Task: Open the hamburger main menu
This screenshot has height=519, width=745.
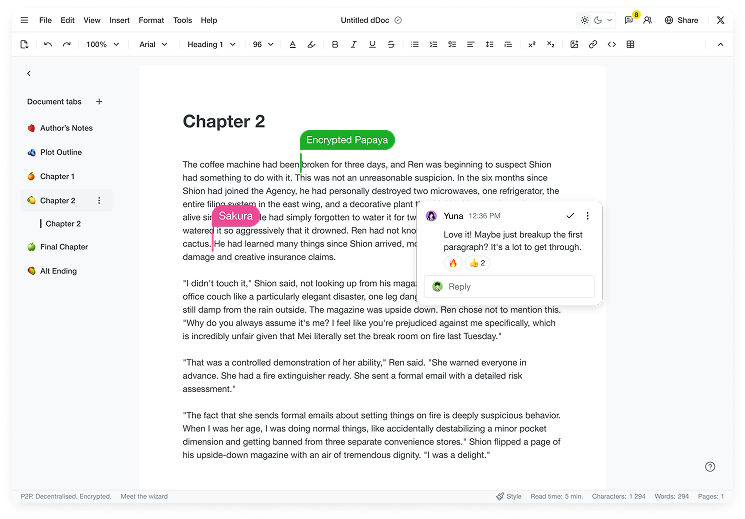Action: 24,20
